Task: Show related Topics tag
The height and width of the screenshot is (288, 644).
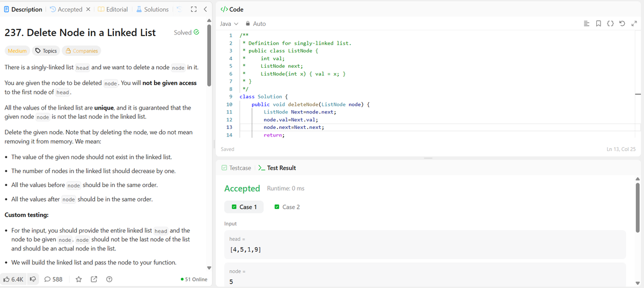Action: coord(46,51)
